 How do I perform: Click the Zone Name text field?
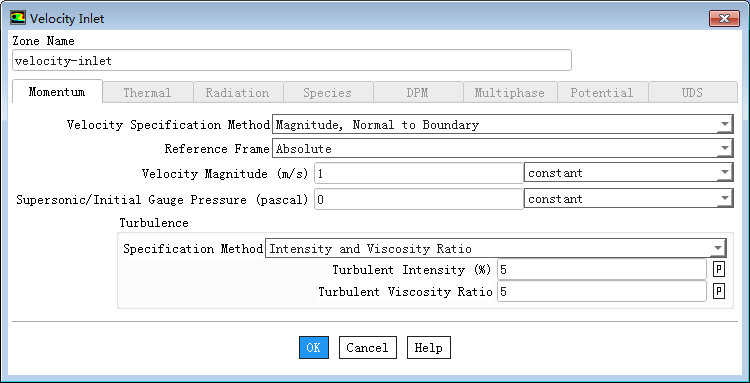click(x=292, y=61)
